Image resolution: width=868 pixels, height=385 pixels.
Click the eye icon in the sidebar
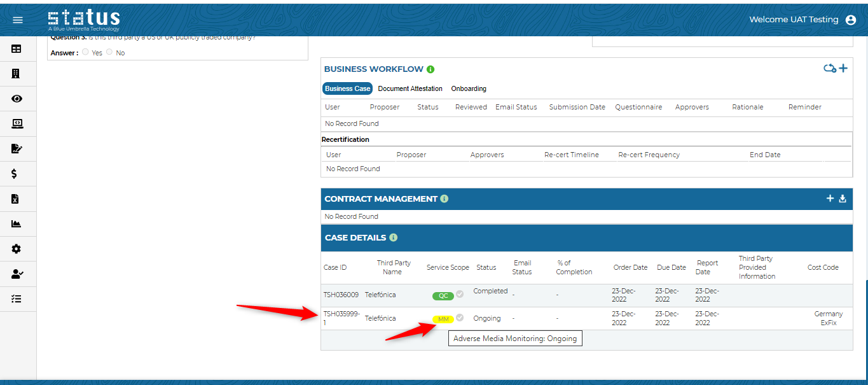click(17, 99)
